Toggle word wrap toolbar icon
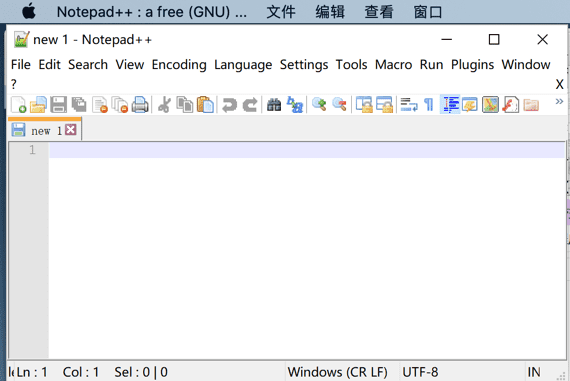This screenshot has height=381, width=570. tap(409, 105)
